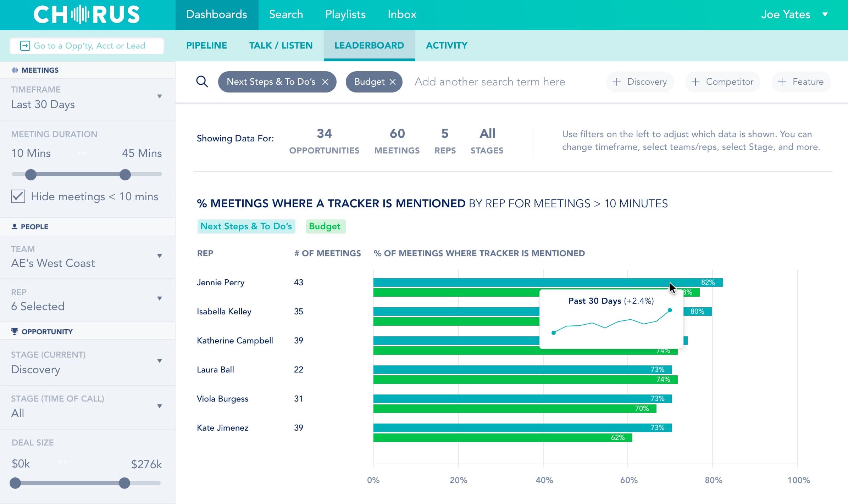Click Isabella Kelley's 80% teal bar

(456, 312)
